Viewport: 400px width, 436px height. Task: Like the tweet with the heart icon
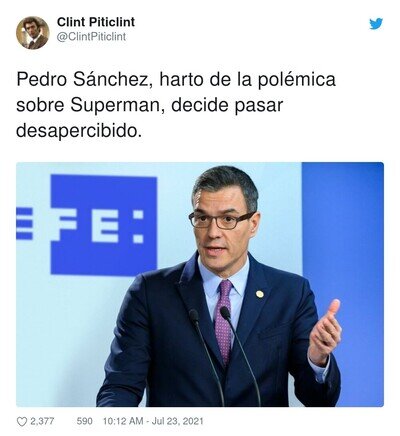pyautogui.click(x=22, y=422)
